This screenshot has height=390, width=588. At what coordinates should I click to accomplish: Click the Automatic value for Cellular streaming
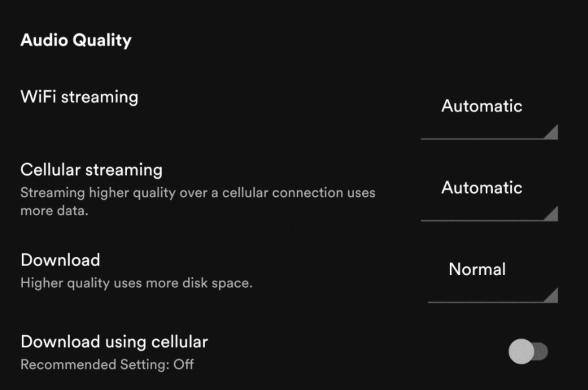481,188
